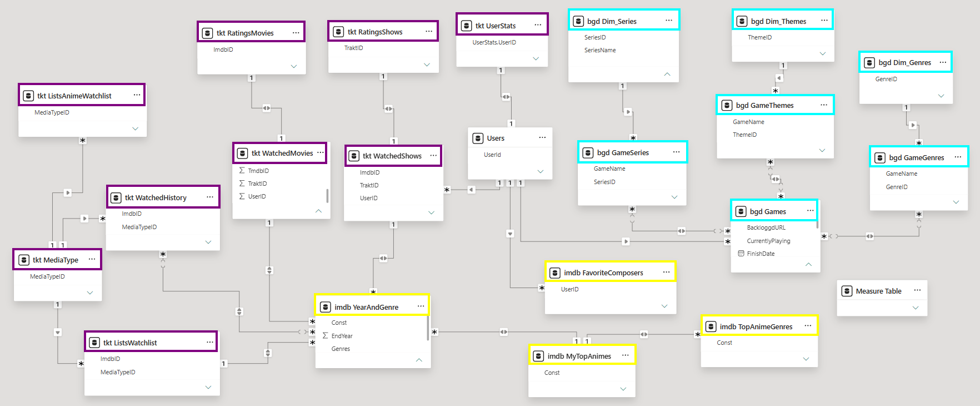Select the relationship arrow between Dim_Series and GameSeries
The image size is (980, 406).
[628, 112]
